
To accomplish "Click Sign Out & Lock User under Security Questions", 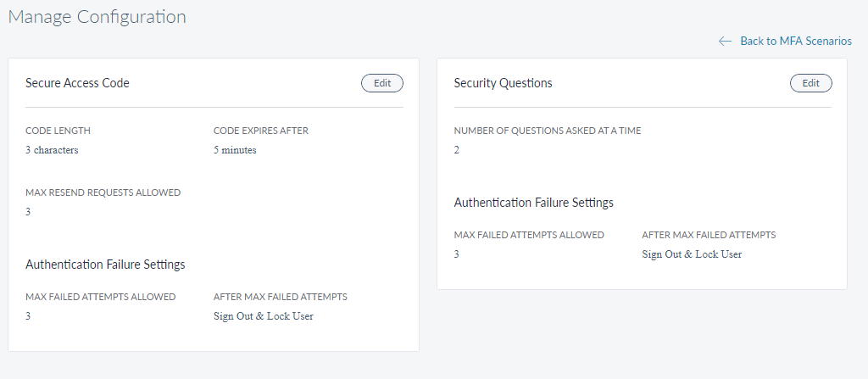I will pos(692,254).
